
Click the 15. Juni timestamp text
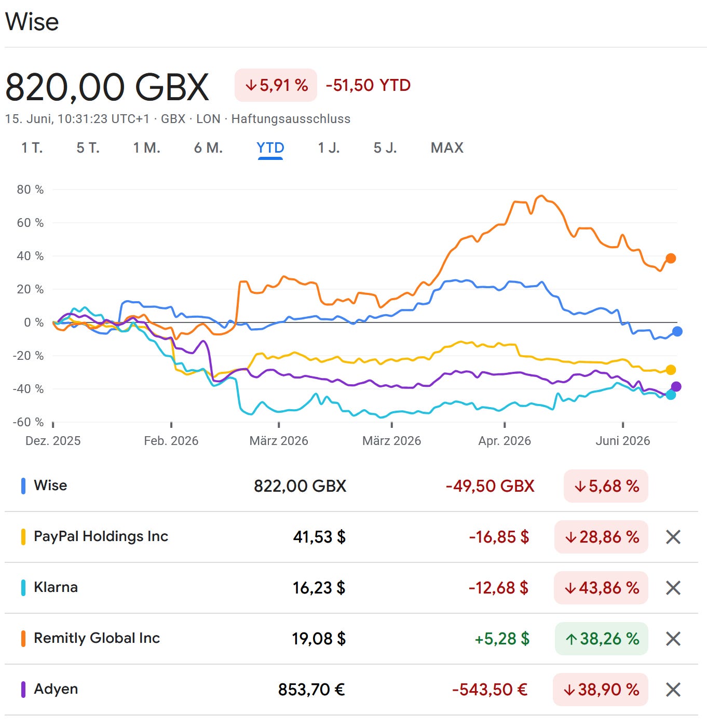[x=77, y=119]
